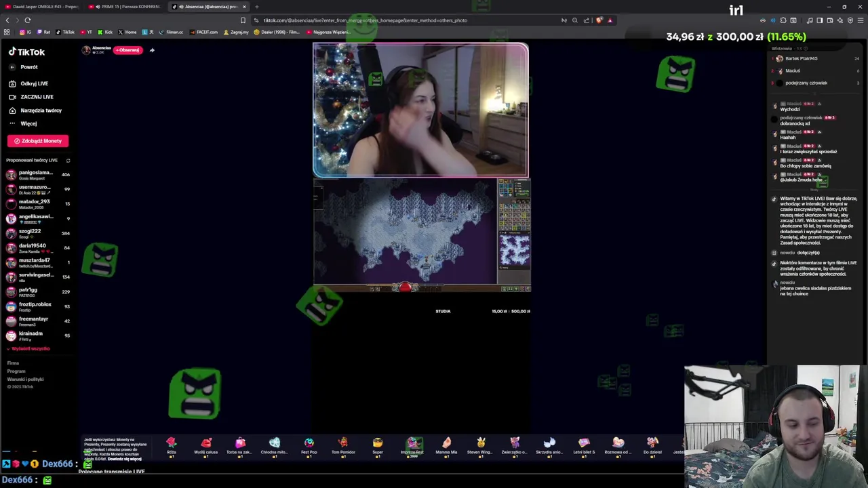Viewport: 868px width, 488px height.
Task: Open the FACEIT.com bookmark
Action: click(204, 32)
